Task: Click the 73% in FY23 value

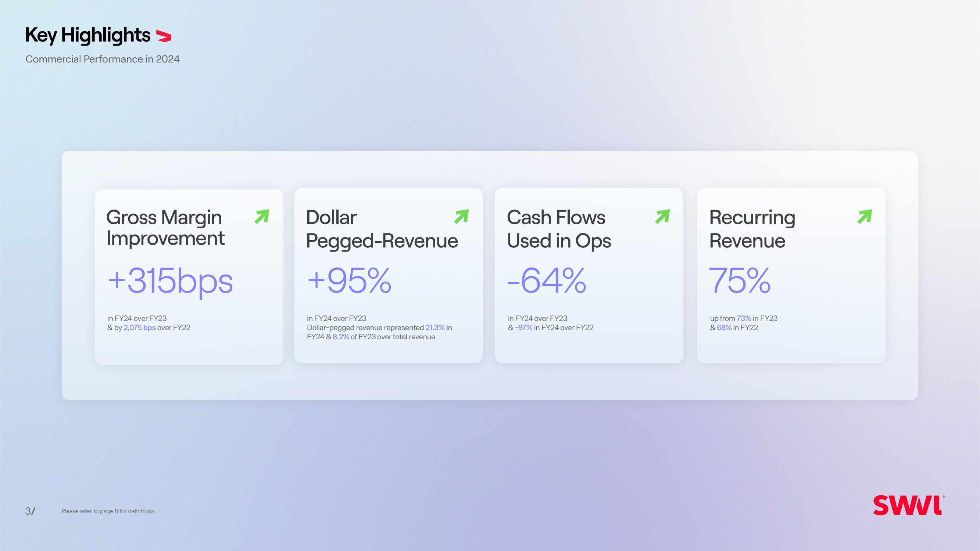Action: pos(744,318)
